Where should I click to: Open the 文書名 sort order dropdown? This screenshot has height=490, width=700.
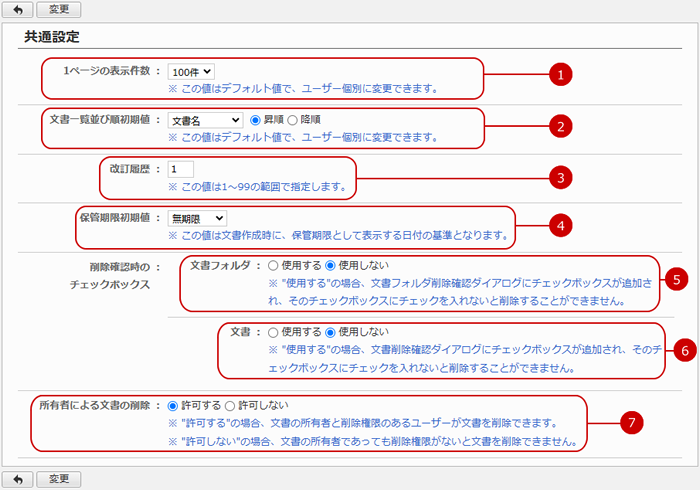205,120
